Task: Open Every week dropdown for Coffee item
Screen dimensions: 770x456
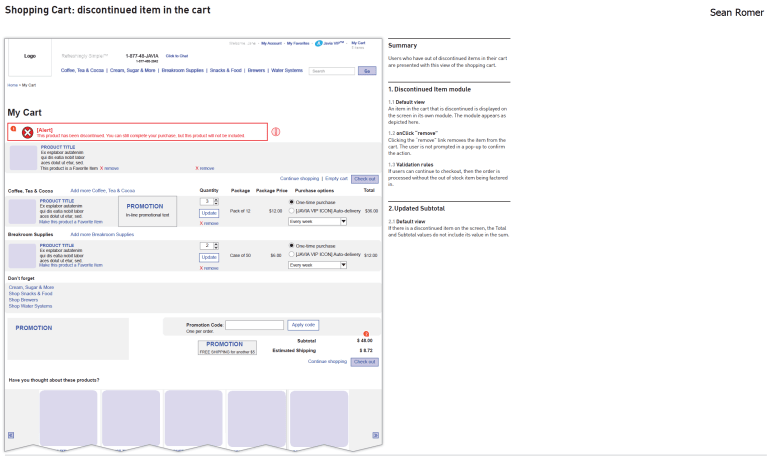Action: (x=317, y=221)
